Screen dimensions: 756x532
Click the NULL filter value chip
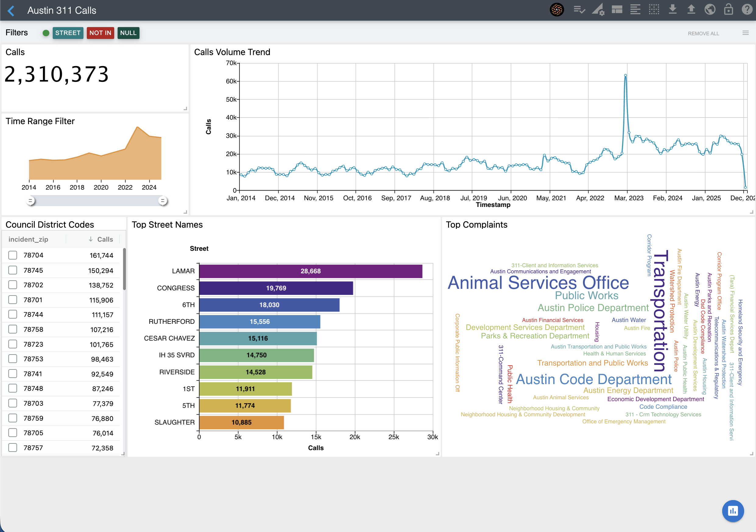coord(128,33)
